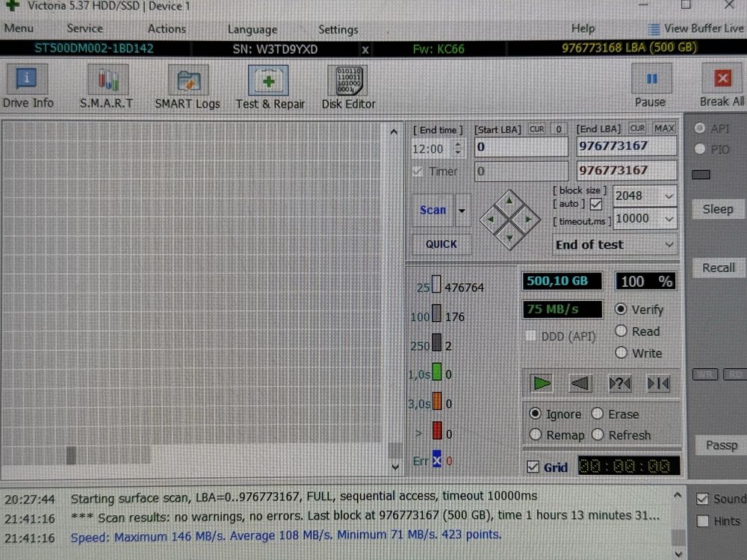Click the reverse scan arrow button
The height and width of the screenshot is (560, 747).
point(580,383)
